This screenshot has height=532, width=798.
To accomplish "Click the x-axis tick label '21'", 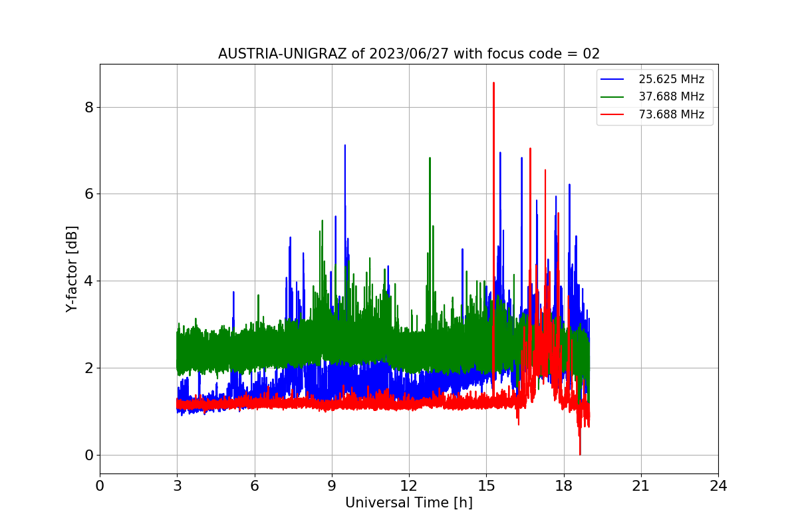I will (x=641, y=485).
